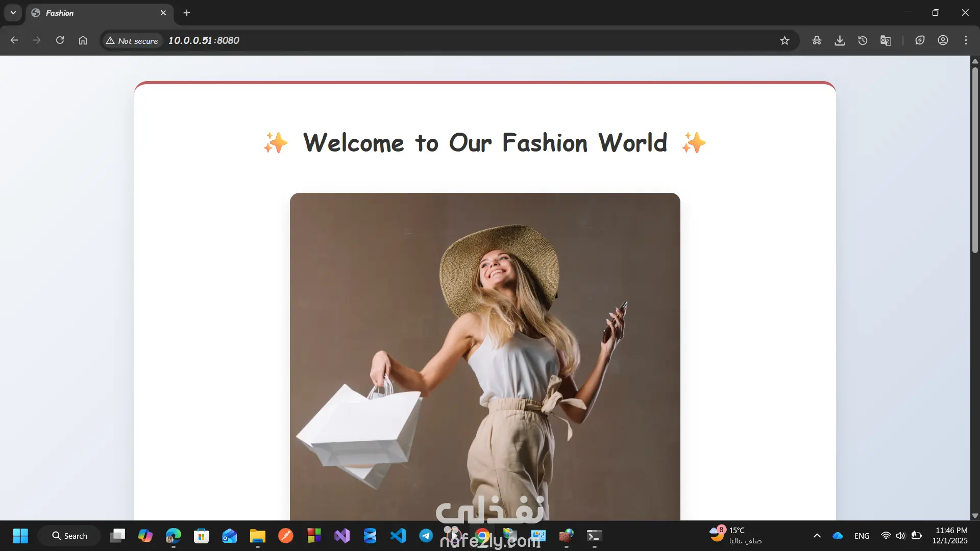
Task: Open browsing history icon
Action: click(x=863, y=40)
